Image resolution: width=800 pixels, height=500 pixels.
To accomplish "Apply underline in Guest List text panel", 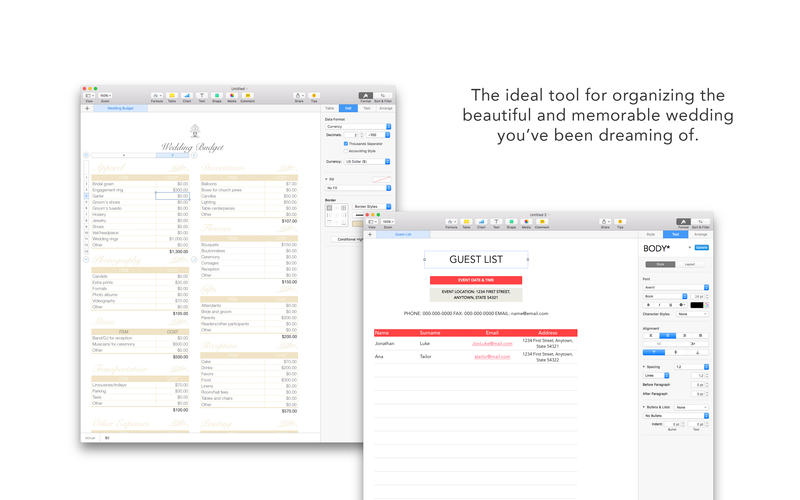I will 670,305.
